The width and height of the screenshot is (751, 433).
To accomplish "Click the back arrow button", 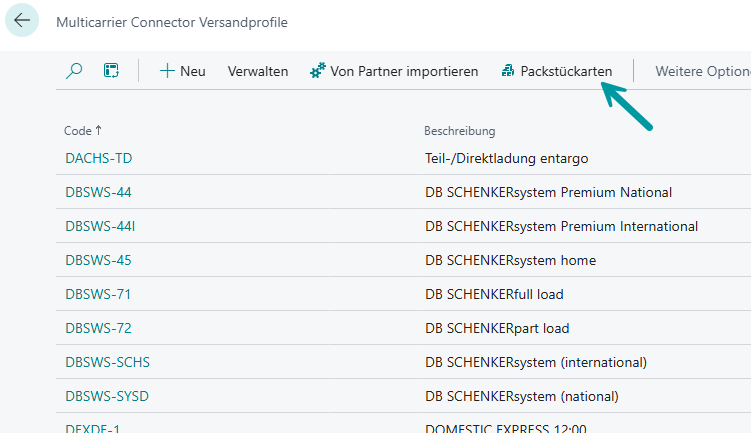I will tap(22, 21).
